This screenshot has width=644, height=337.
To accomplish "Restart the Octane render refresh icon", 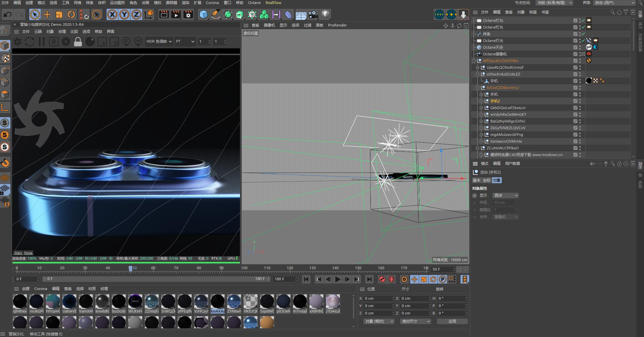I will [30, 42].
